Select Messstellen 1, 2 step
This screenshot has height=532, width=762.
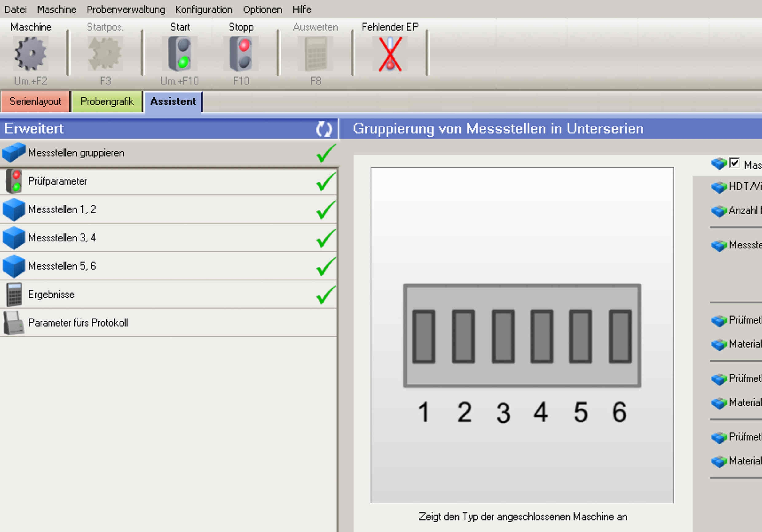click(x=62, y=209)
